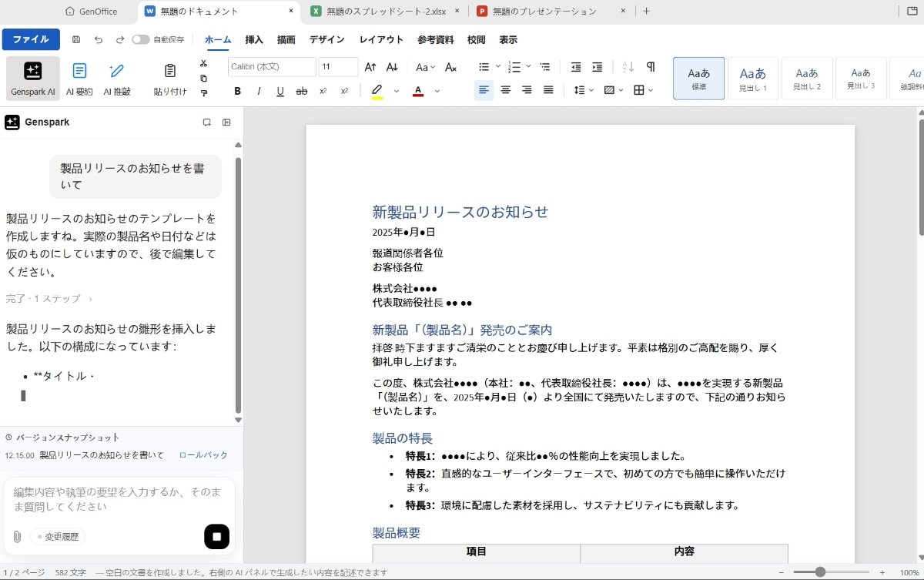Open the レイアウト ribbon tab
Image resolution: width=924 pixels, height=580 pixels.
pyautogui.click(x=381, y=40)
